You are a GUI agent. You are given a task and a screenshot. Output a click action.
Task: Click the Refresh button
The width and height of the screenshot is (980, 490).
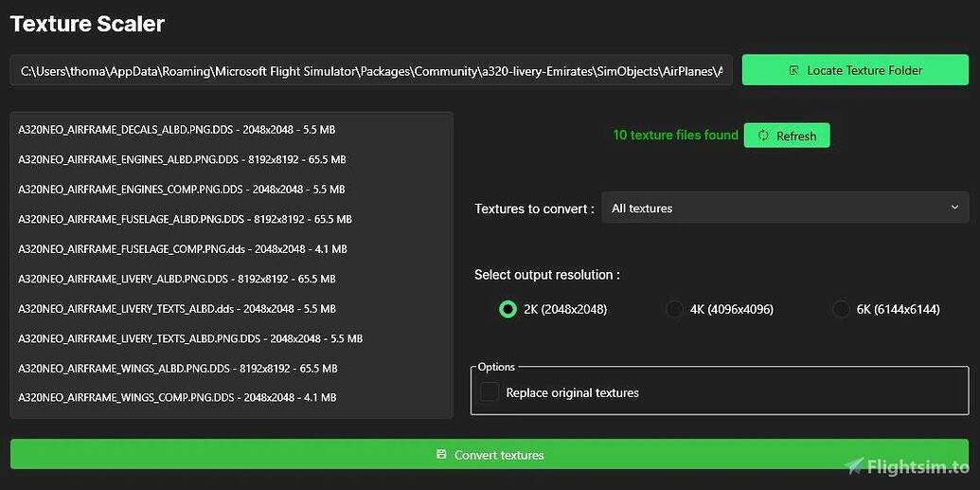(787, 136)
